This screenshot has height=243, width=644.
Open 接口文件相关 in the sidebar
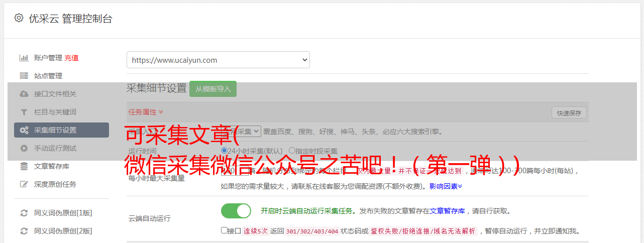(x=55, y=94)
